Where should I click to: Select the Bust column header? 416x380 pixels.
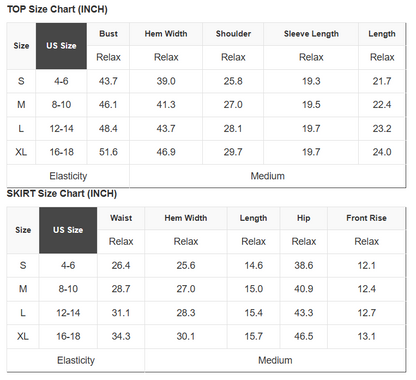[x=108, y=34]
